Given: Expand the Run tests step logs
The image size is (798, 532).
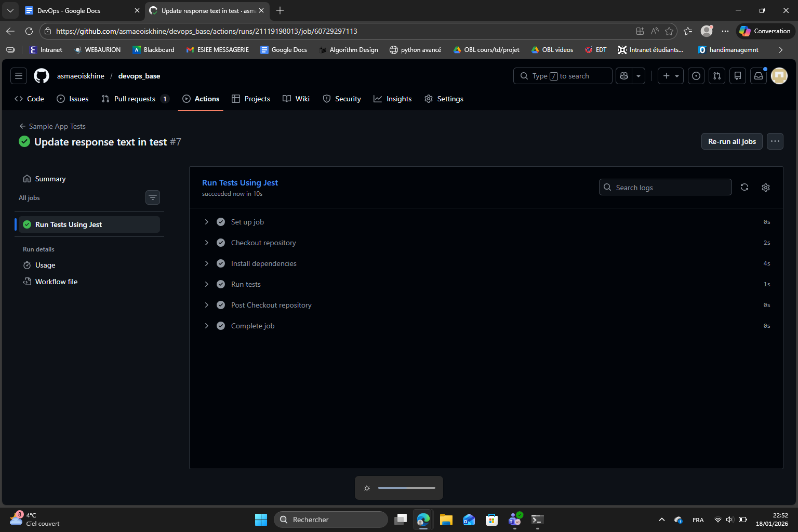Looking at the screenshot, I should (206, 284).
